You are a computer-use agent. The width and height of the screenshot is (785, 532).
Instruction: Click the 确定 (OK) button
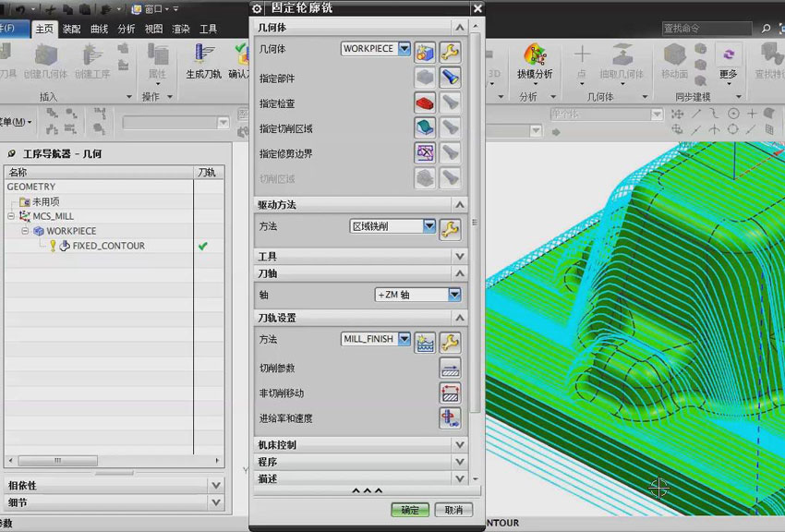click(410, 510)
